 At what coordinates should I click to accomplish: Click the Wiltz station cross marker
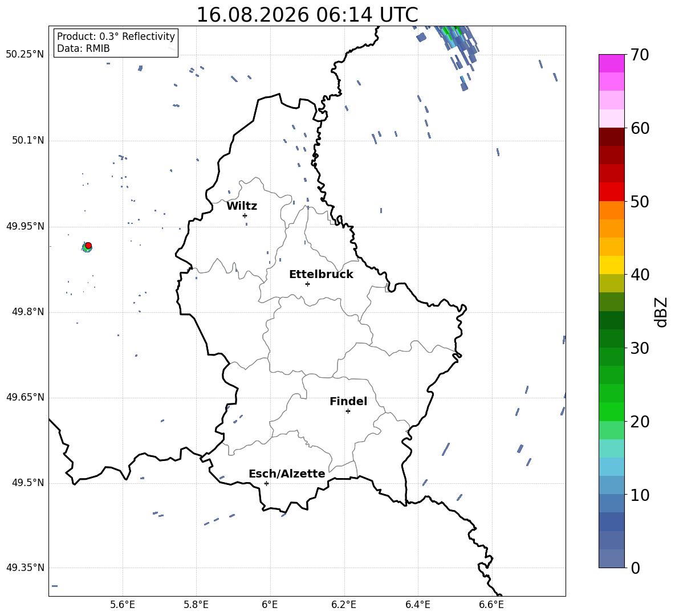245,215
